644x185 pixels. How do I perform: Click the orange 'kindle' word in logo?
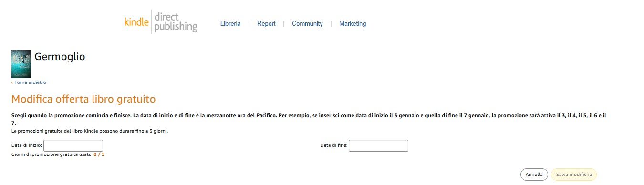136,22
